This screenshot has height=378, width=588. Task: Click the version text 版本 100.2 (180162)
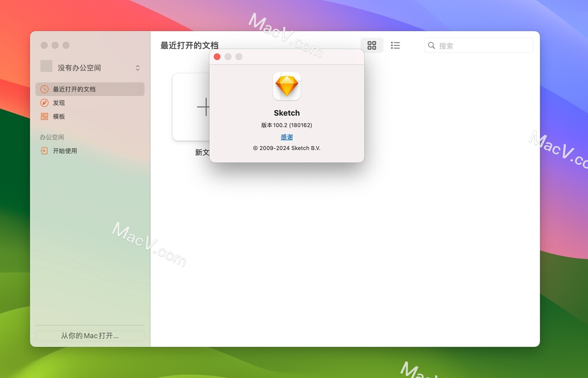(287, 125)
